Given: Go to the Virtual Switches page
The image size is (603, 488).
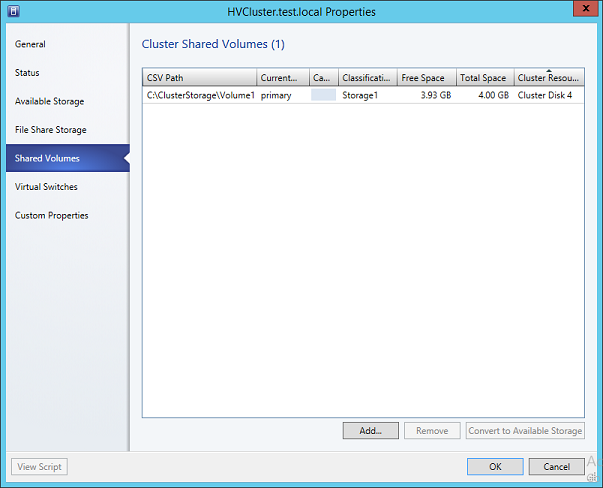Looking at the screenshot, I should click(46, 187).
